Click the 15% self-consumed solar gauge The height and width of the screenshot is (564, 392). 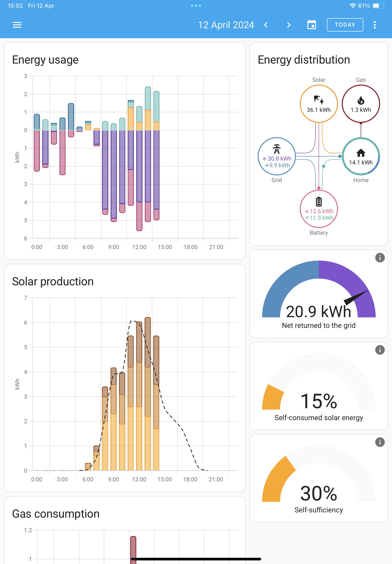pyautogui.click(x=319, y=387)
